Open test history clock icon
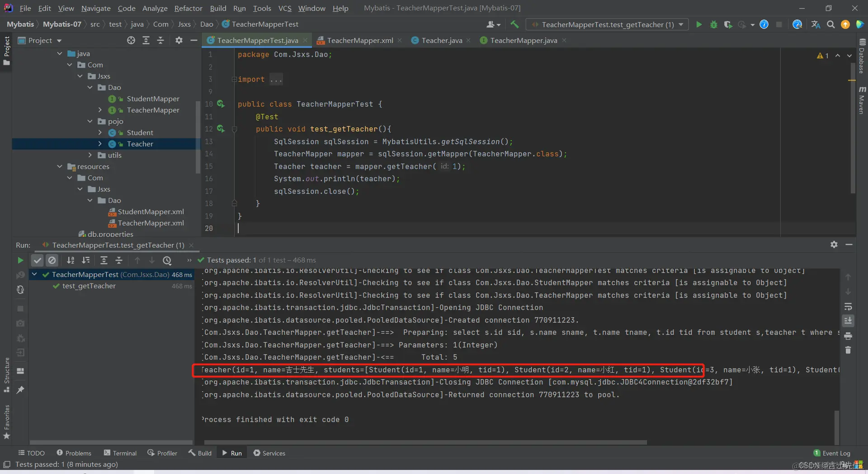The width and height of the screenshot is (868, 474). tap(167, 260)
